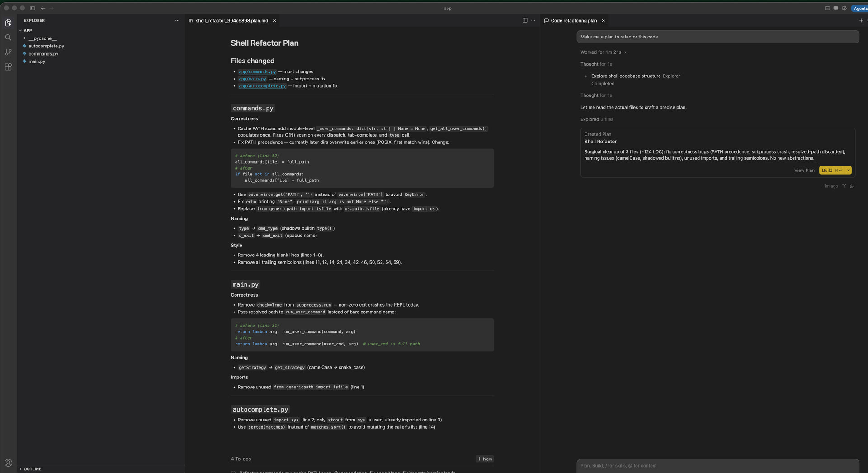Screen dimensions: 868x473
Task: Add a new to-do with New button
Action: tap(485, 459)
